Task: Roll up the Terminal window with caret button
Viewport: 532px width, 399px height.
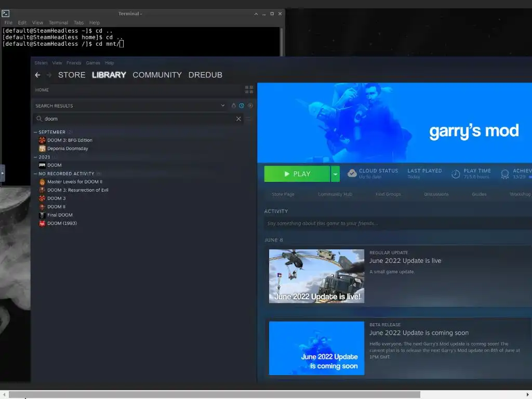Action: [256, 14]
